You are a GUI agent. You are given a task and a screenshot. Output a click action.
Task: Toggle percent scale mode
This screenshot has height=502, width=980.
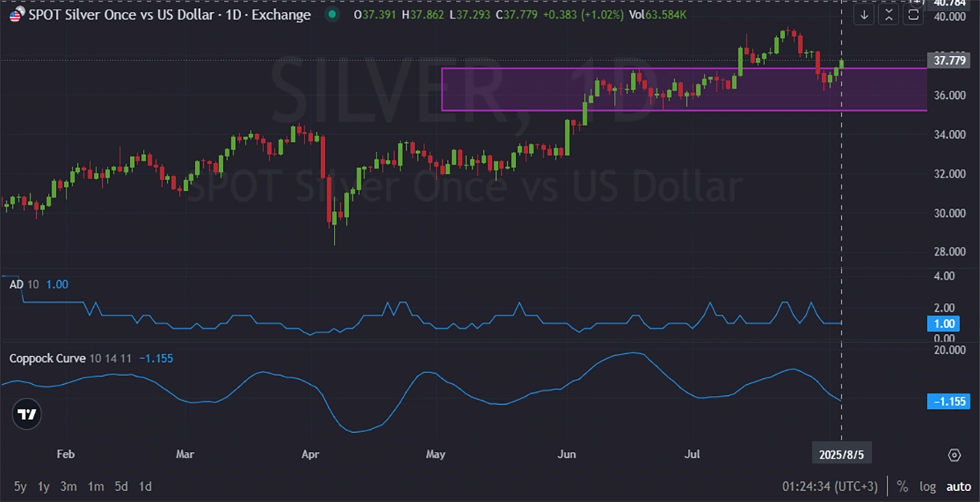coord(903,486)
